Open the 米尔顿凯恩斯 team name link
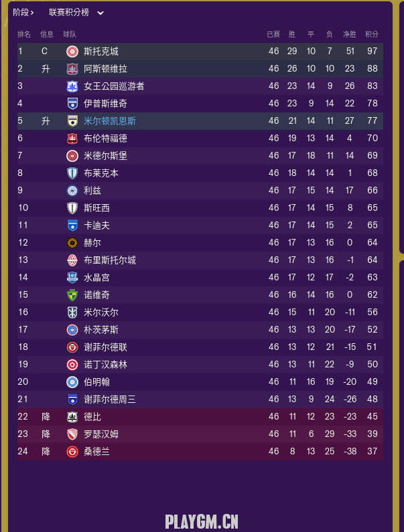 tap(110, 121)
